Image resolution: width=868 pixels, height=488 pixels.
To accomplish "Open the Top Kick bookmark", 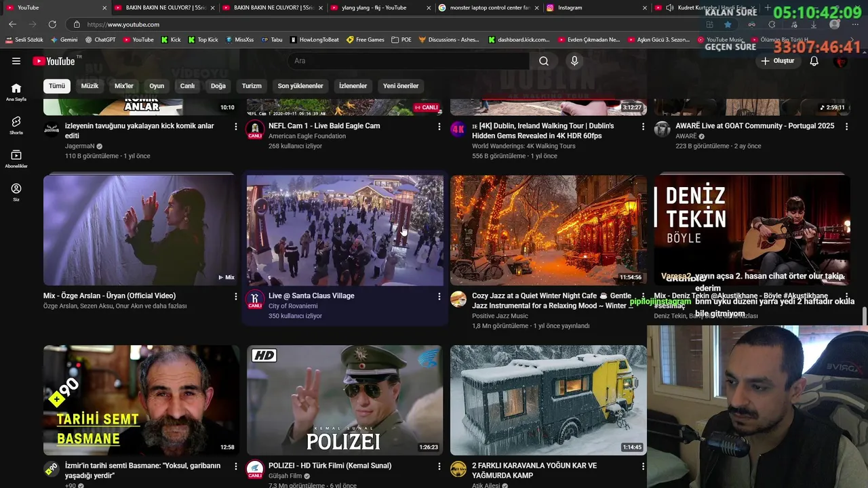I will coord(203,39).
